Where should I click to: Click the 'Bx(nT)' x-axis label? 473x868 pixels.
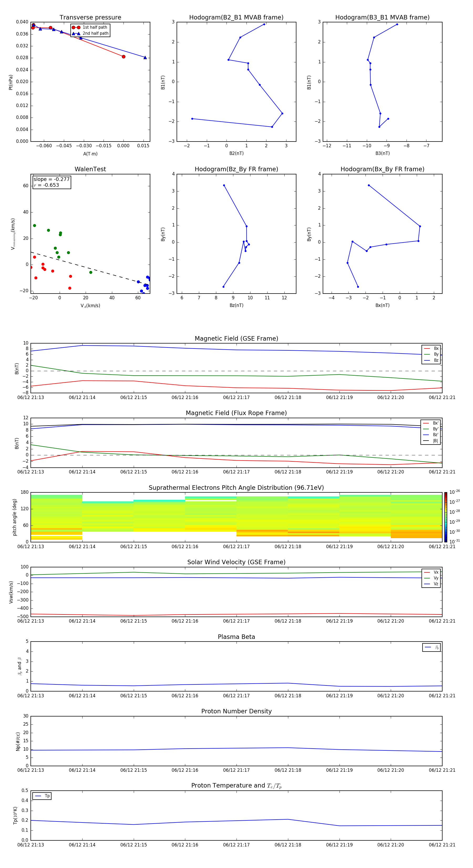point(382,305)
